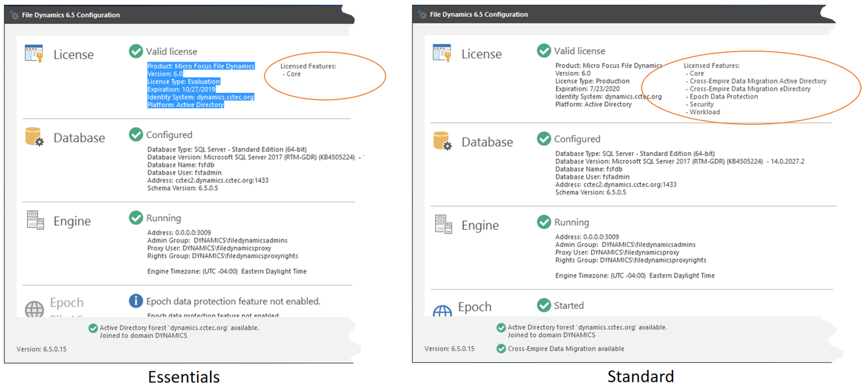Click the Database icon in Standard window
This screenshot has width=868, height=387.
click(x=442, y=141)
